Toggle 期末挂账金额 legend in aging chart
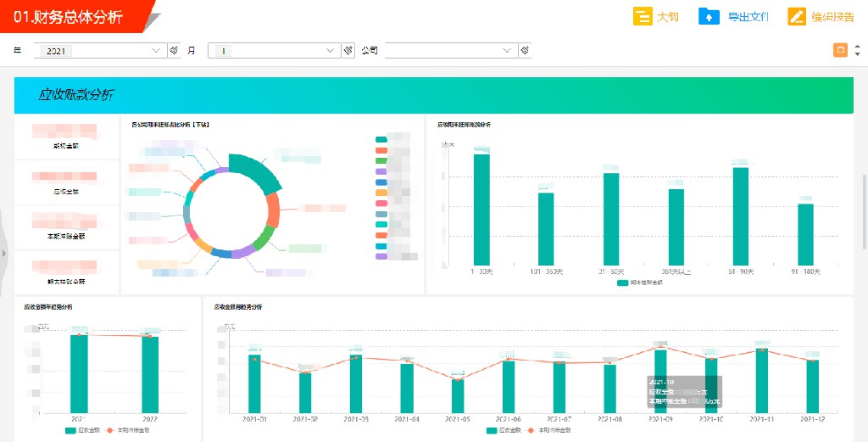The height and width of the screenshot is (442, 868). pyautogui.click(x=639, y=283)
